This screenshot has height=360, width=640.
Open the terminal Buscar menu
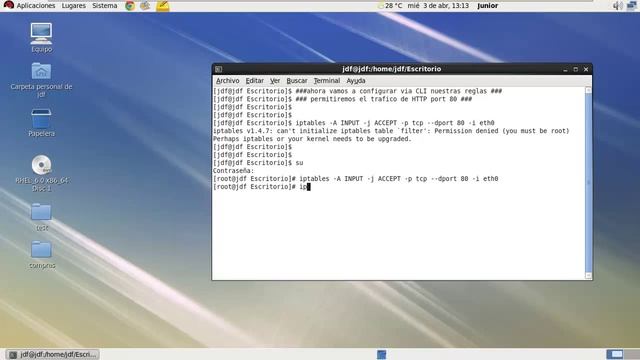click(297, 81)
